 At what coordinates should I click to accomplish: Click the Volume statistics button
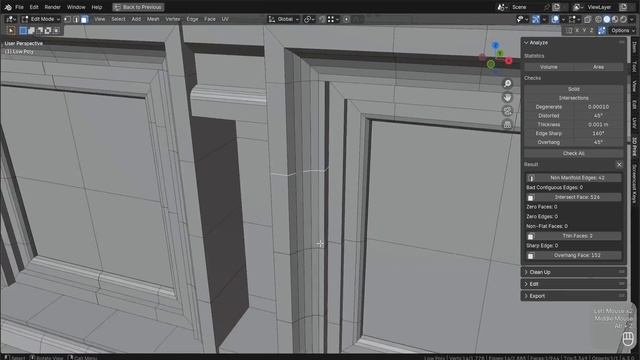(549, 67)
